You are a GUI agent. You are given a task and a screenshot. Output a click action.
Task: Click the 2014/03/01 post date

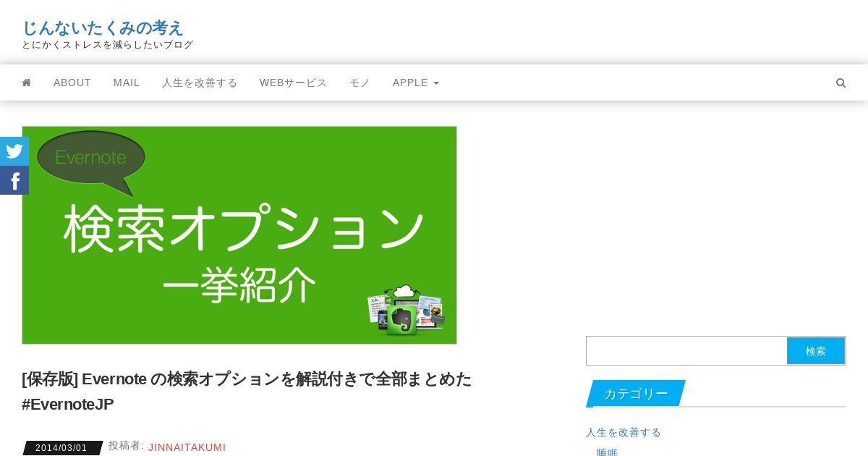61,448
